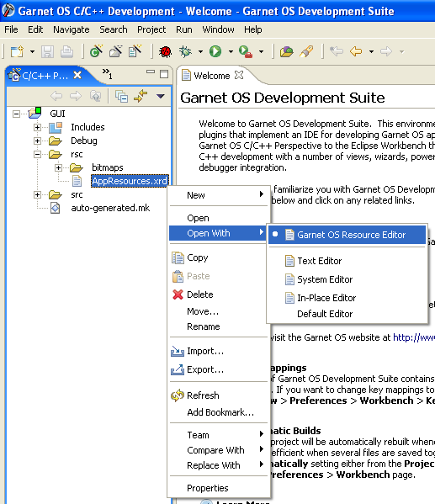435x504 pixels.
Task: Open the Compare With submenu
Action: (x=218, y=450)
